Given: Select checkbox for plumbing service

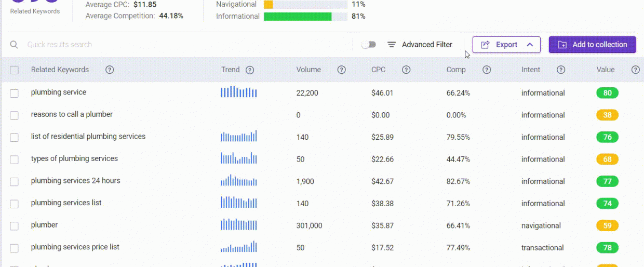Looking at the screenshot, I should pos(14,93).
